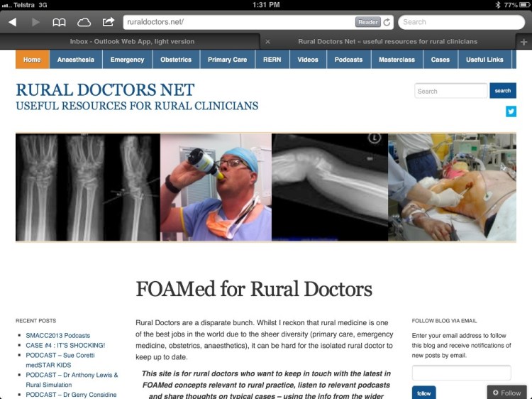Tap the Safari forward arrow
The image size is (532, 399).
coord(35,22)
